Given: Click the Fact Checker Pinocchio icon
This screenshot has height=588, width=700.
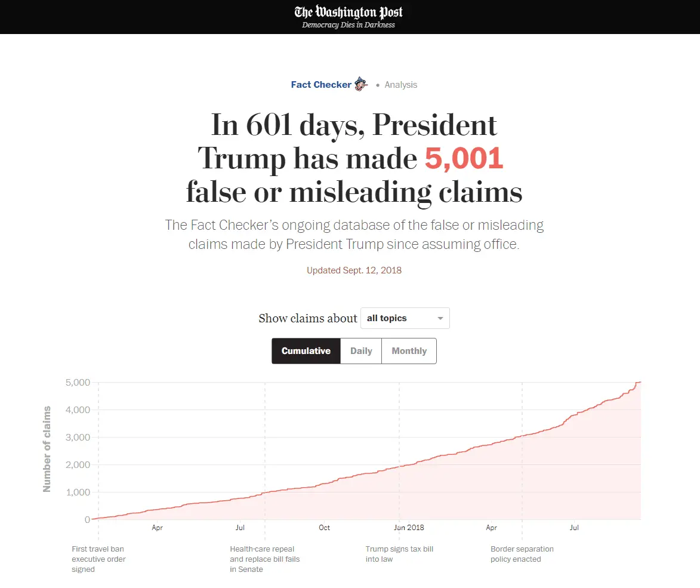Looking at the screenshot, I should [361, 84].
